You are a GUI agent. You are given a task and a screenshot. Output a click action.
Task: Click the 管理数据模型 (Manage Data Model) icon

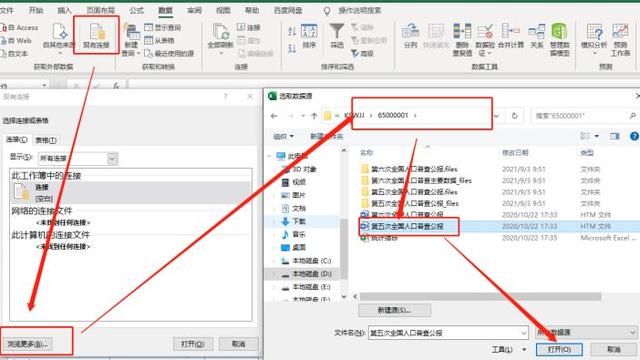coord(560,40)
